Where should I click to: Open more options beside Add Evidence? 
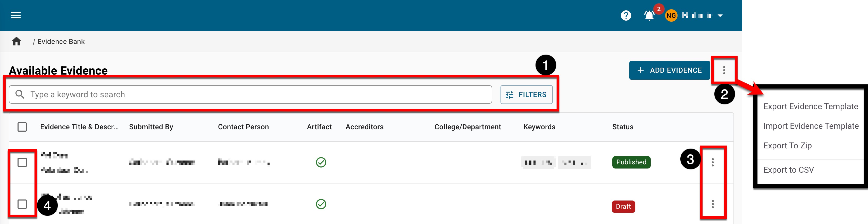pos(724,70)
